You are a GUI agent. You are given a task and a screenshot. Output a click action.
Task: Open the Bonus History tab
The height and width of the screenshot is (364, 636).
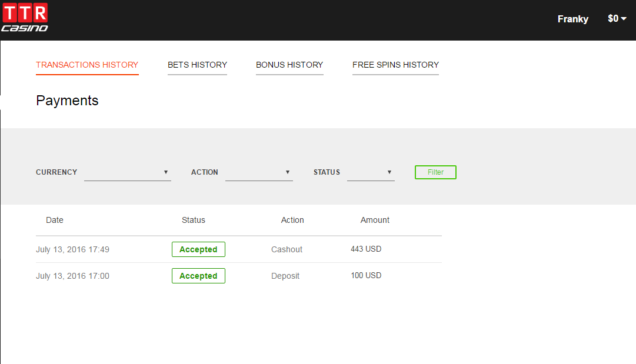(x=289, y=65)
